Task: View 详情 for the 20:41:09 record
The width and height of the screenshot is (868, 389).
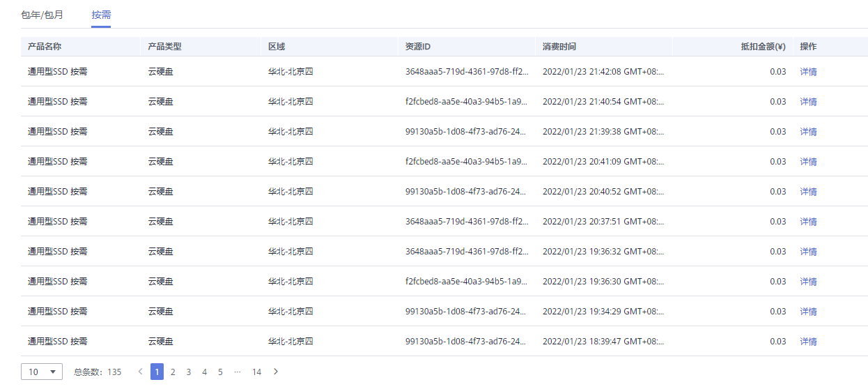Action: pyautogui.click(x=808, y=162)
